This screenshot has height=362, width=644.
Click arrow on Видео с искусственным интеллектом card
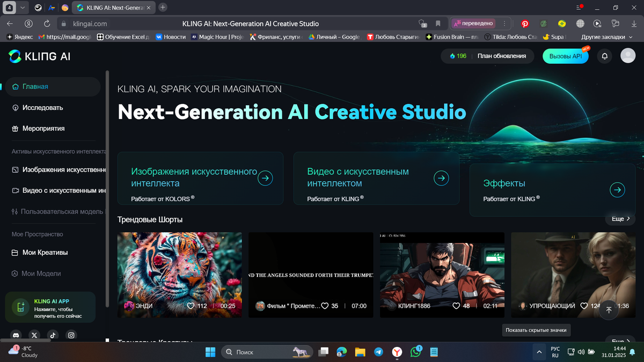coord(441,178)
